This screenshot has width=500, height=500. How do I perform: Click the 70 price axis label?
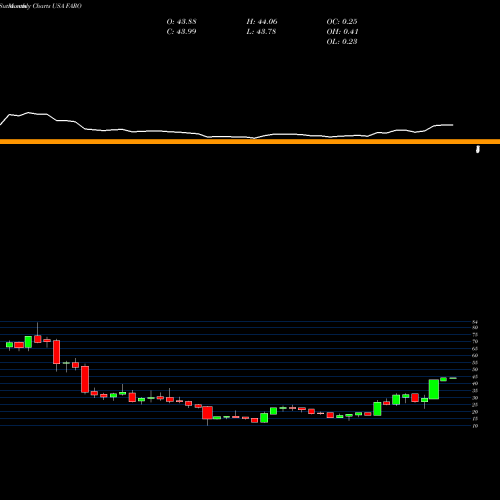[475, 342]
